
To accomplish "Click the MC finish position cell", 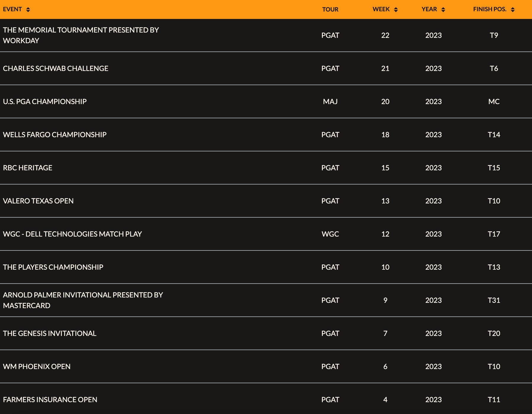I will (494, 101).
